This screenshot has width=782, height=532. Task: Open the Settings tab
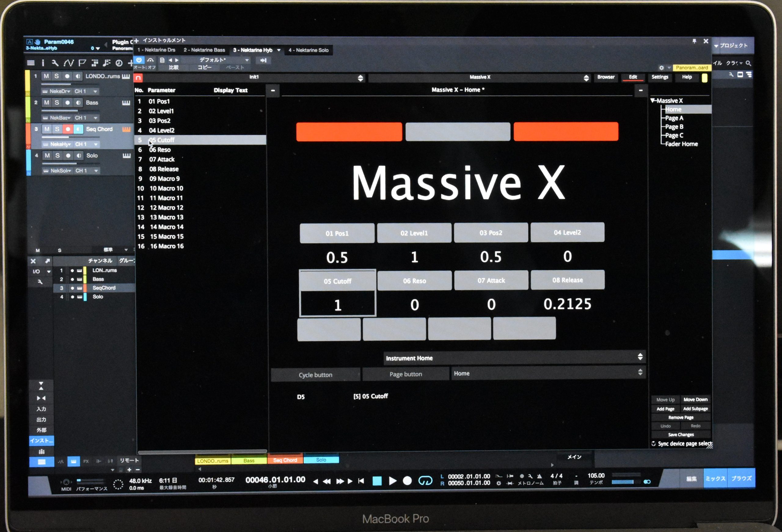click(660, 77)
